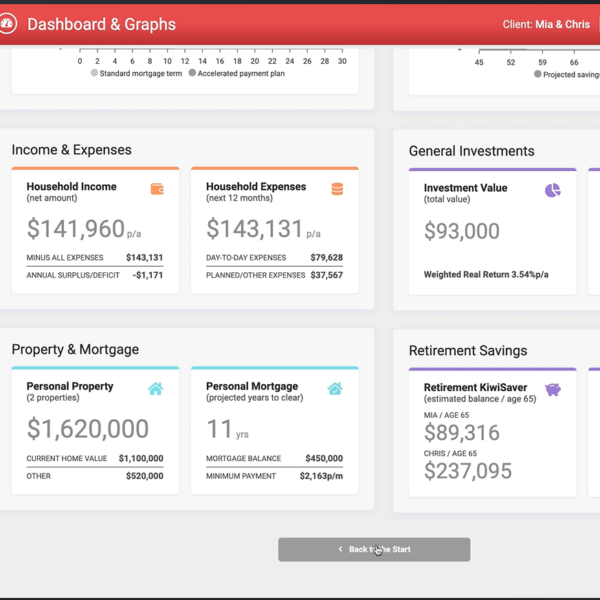Screen dimensions: 600x600
Task: Click the left chevron in Back button
Action: pyautogui.click(x=340, y=549)
